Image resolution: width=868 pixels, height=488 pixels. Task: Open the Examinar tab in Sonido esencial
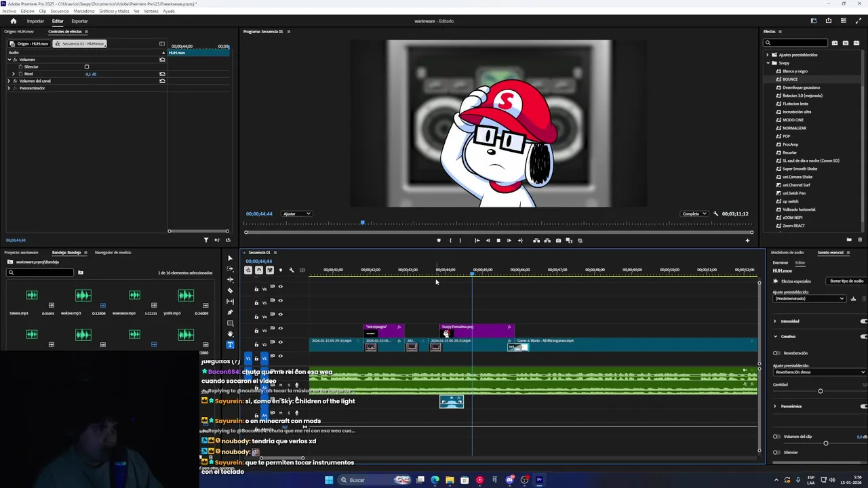[781, 263]
